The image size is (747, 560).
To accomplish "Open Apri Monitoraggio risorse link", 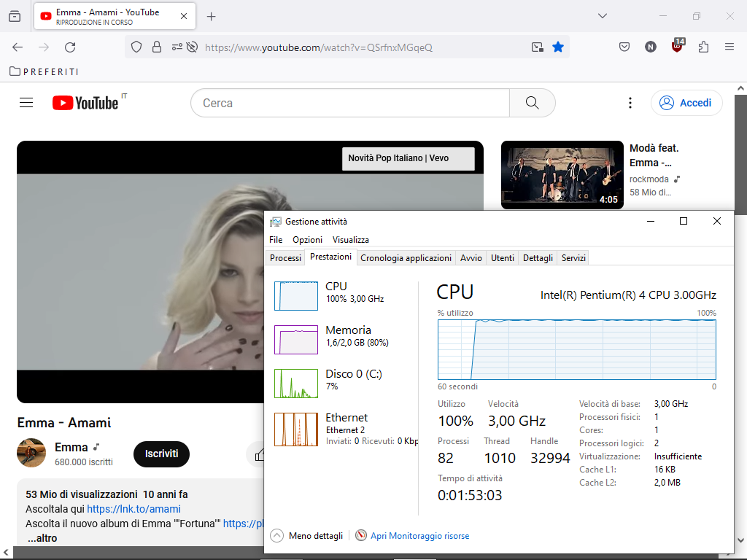I will click(x=413, y=536).
